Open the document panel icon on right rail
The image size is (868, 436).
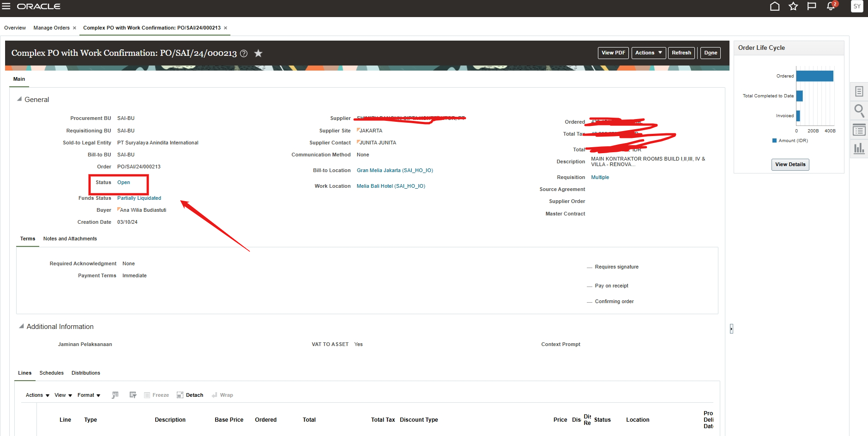click(x=859, y=91)
